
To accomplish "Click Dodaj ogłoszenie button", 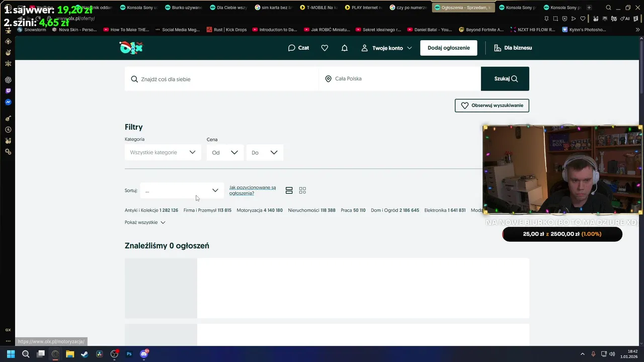I will point(449,48).
